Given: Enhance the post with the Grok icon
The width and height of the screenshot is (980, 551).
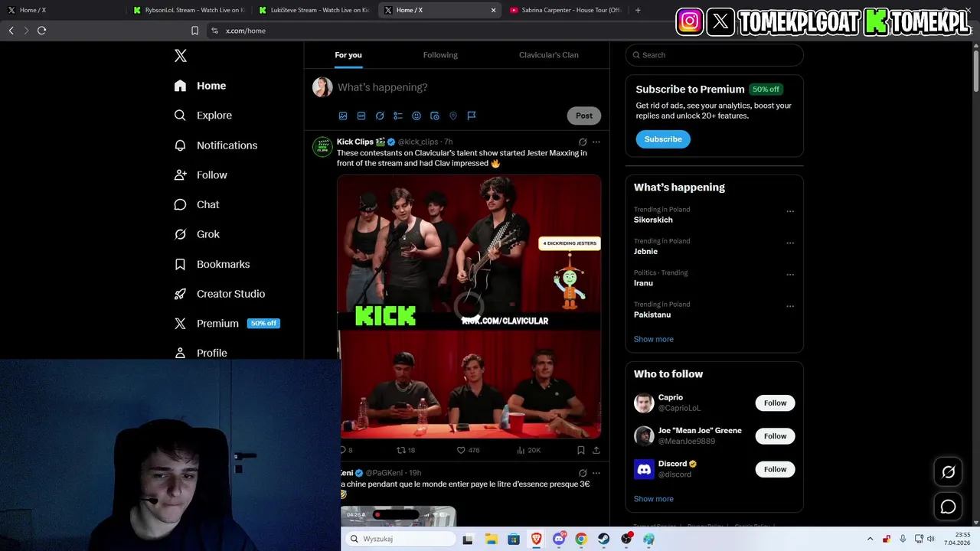Looking at the screenshot, I should [x=380, y=116].
